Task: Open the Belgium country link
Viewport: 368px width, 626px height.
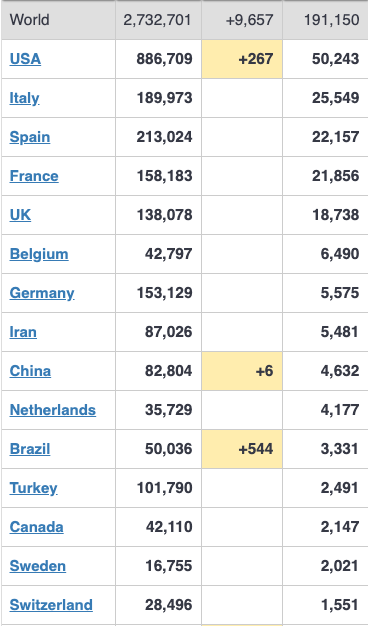Action: pos(39,254)
